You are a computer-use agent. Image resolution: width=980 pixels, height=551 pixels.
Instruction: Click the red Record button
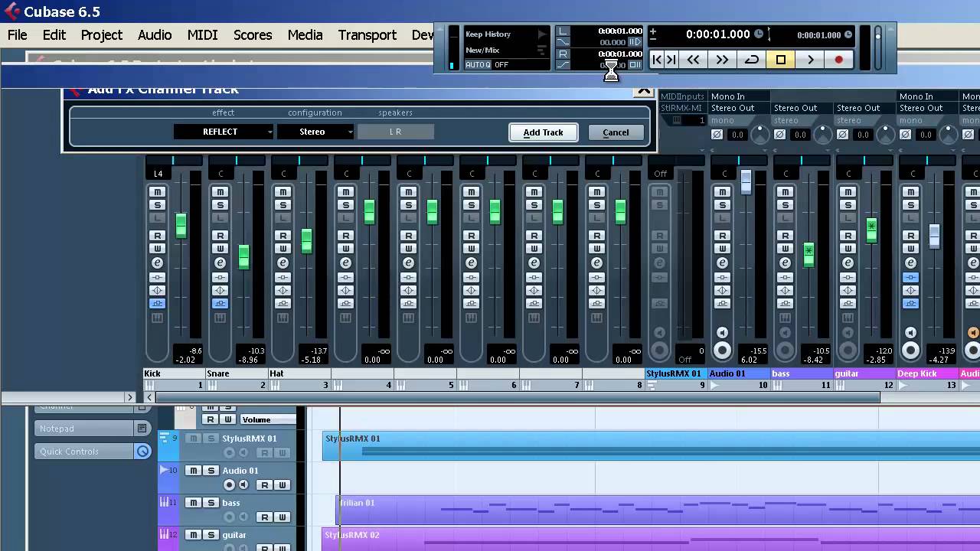point(839,60)
